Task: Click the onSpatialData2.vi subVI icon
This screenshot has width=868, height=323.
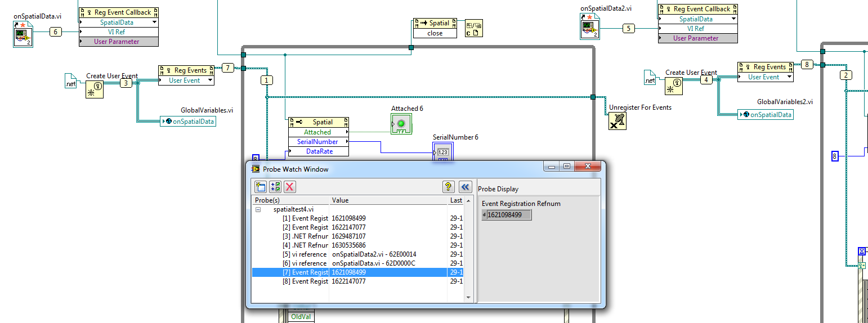Action: point(590,27)
